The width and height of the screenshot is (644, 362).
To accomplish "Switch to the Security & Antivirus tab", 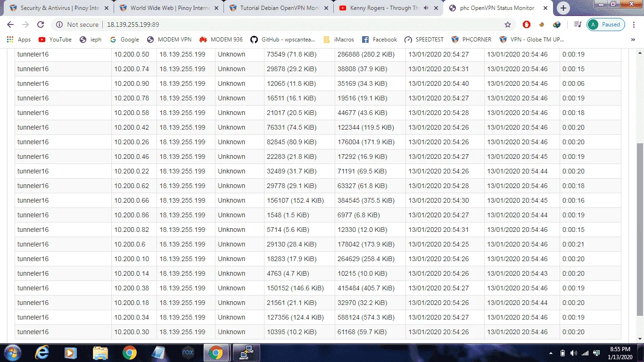I will click(x=59, y=8).
